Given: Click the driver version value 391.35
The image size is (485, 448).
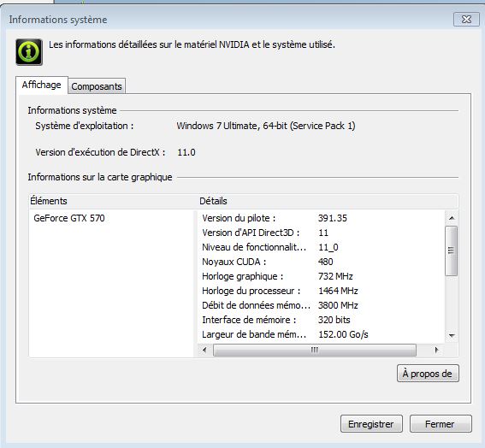Looking at the screenshot, I should pos(333,218).
